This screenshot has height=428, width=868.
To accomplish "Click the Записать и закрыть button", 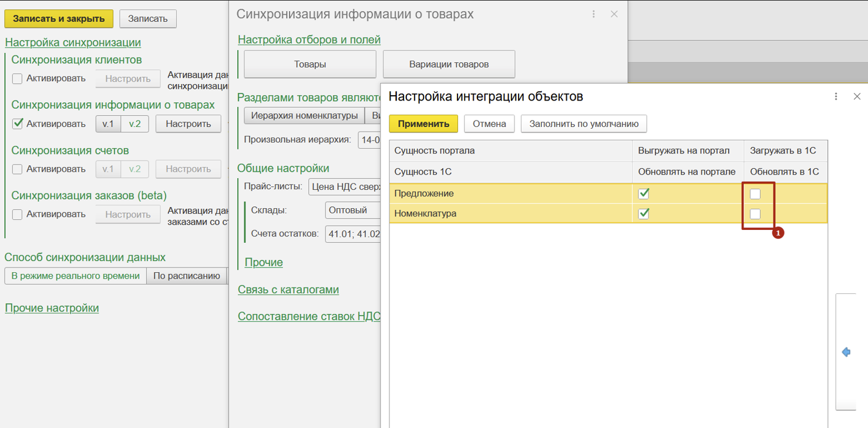I will pyautogui.click(x=59, y=19).
